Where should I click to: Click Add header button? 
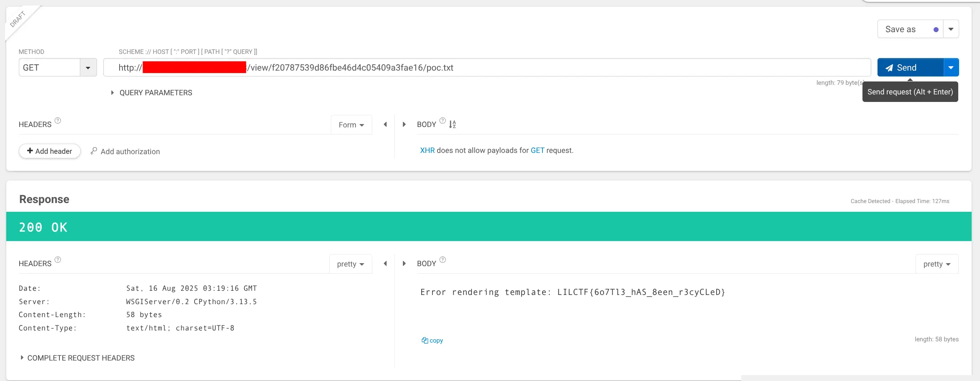[49, 151]
